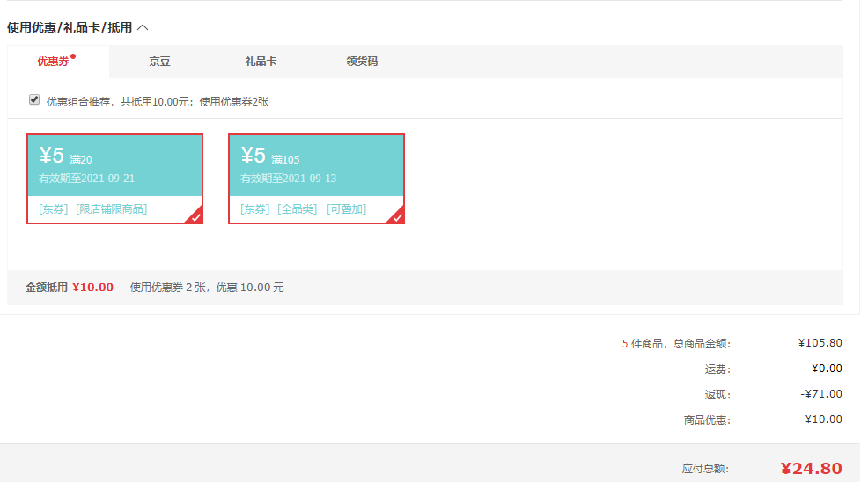Click the [可叠加] tag on second coupon
Image resolution: width=868 pixels, height=482 pixels.
click(347, 209)
